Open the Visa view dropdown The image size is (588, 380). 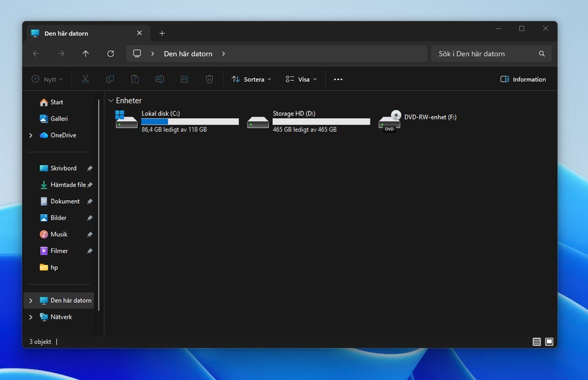[x=301, y=80]
